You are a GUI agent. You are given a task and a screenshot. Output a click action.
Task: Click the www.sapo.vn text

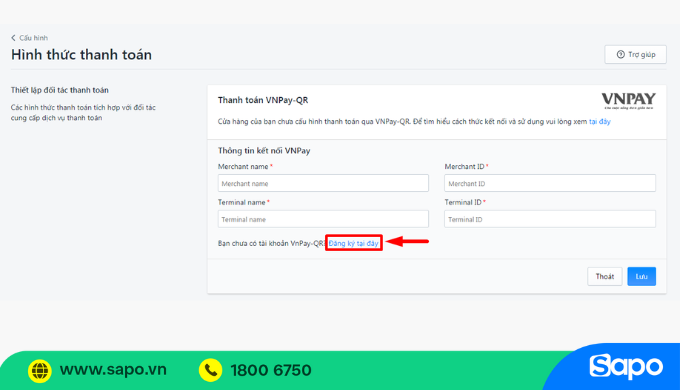point(113,370)
